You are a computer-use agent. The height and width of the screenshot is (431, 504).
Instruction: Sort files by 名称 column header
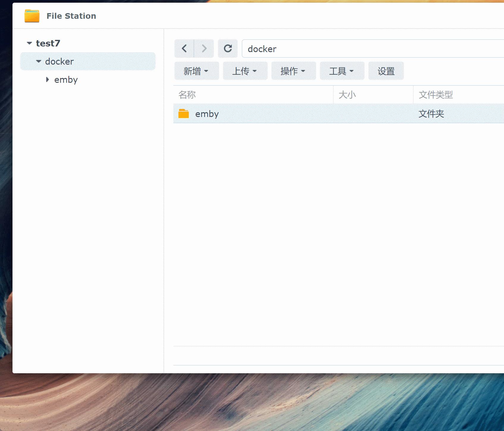tap(187, 95)
